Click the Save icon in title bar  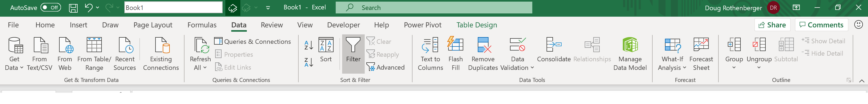73,8
